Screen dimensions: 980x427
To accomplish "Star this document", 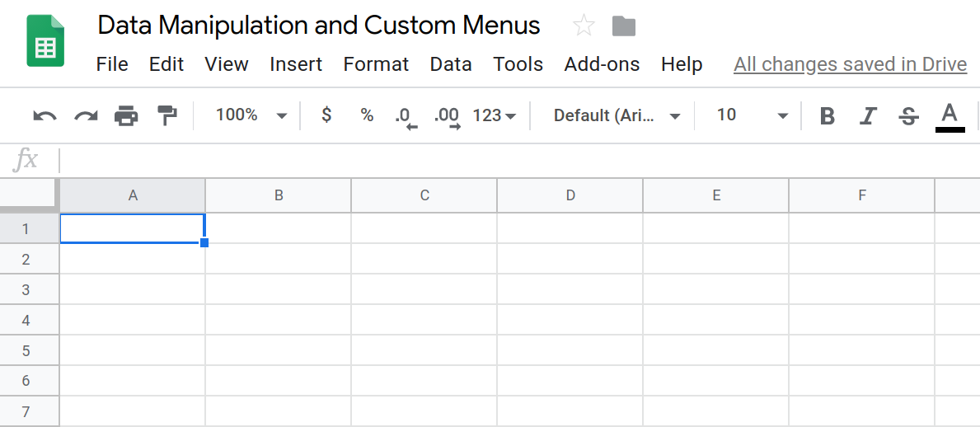I will (x=584, y=26).
